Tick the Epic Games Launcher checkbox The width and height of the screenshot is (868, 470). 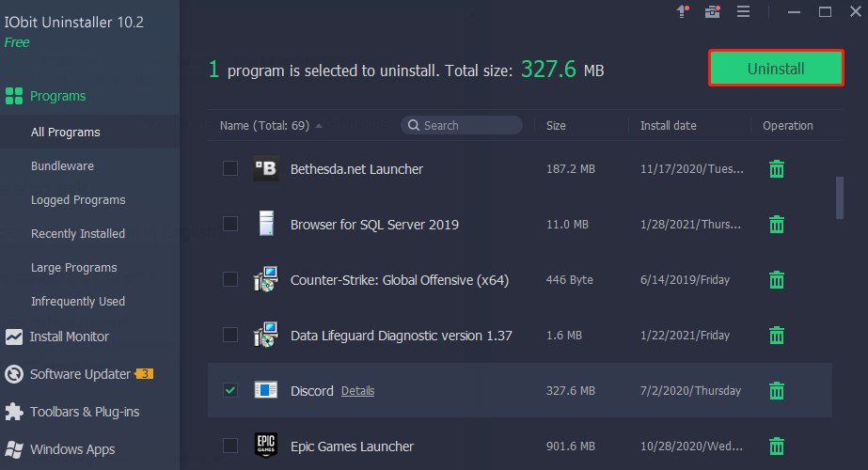coord(230,445)
